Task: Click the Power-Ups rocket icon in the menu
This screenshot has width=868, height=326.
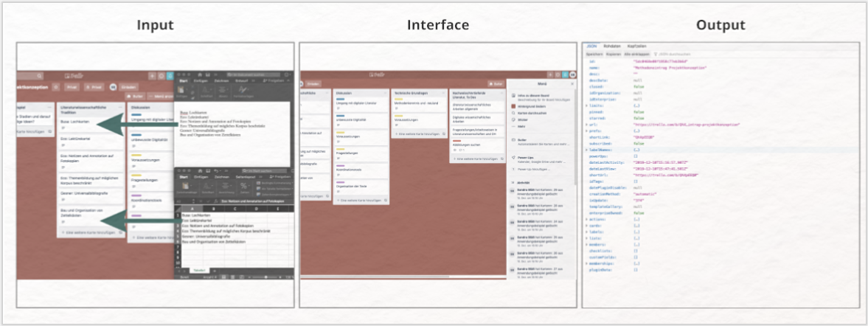Action: click(513, 157)
